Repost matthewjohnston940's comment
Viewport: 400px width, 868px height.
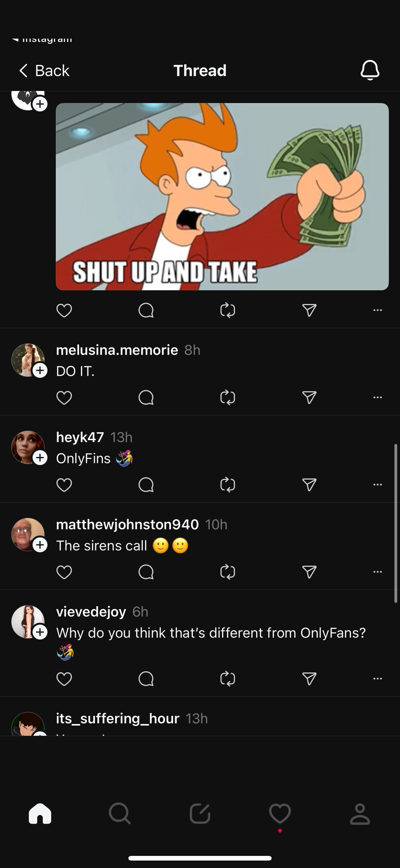[228, 572]
